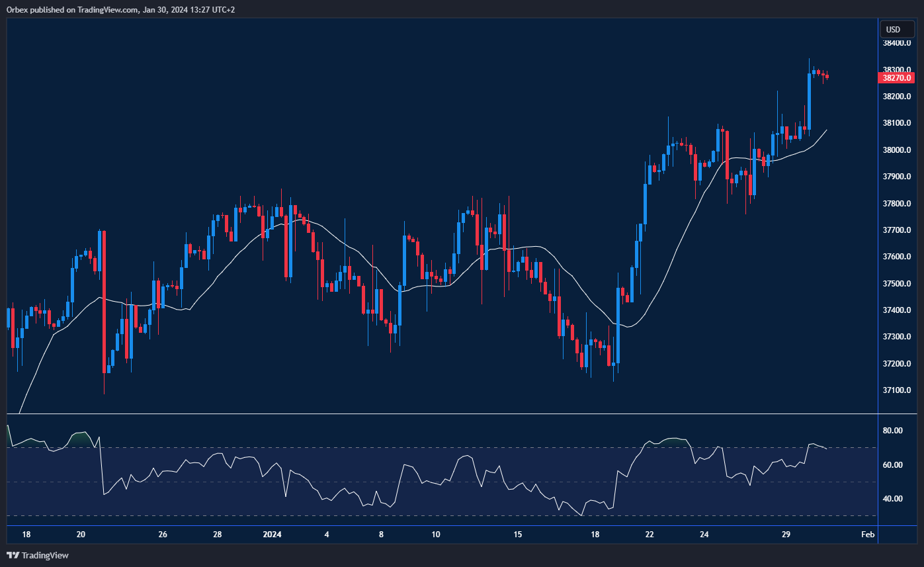Select the 26 date on time axis
This screenshot has height=567, width=924.
[x=163, y=535]
